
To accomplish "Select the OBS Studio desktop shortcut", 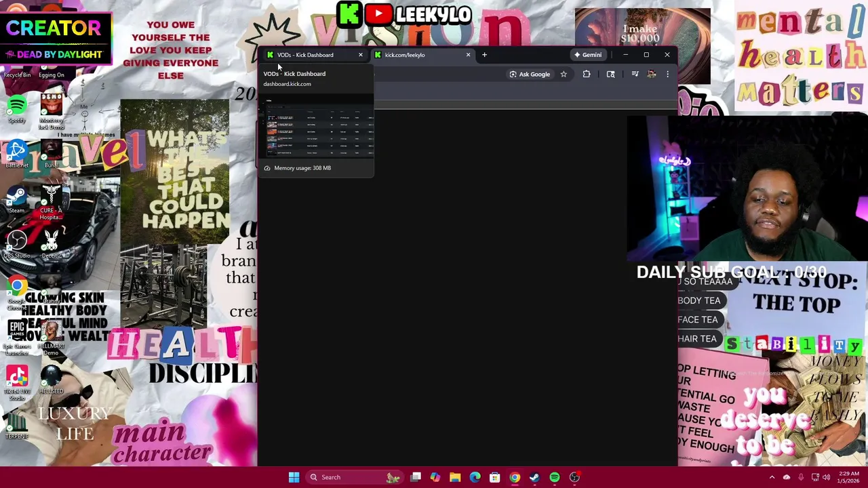I will tap(17, 245).
